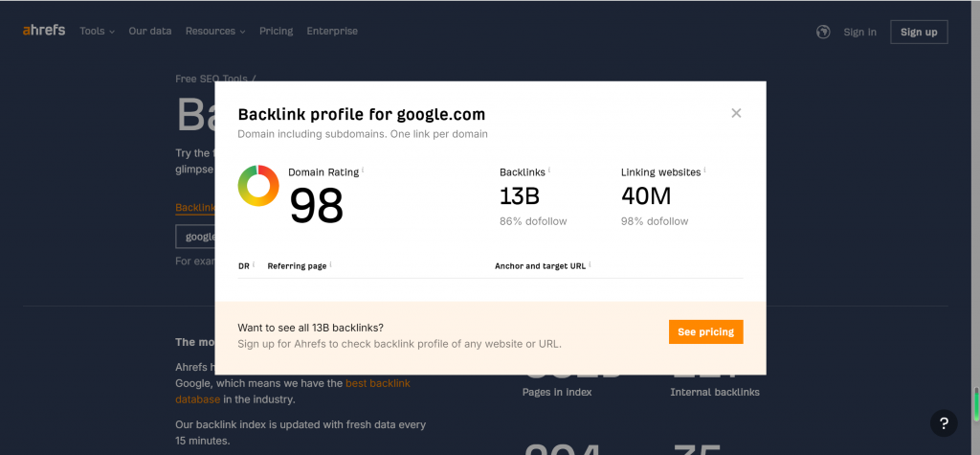
Task: Click the Referring page column header
Action: pos(297,266)
